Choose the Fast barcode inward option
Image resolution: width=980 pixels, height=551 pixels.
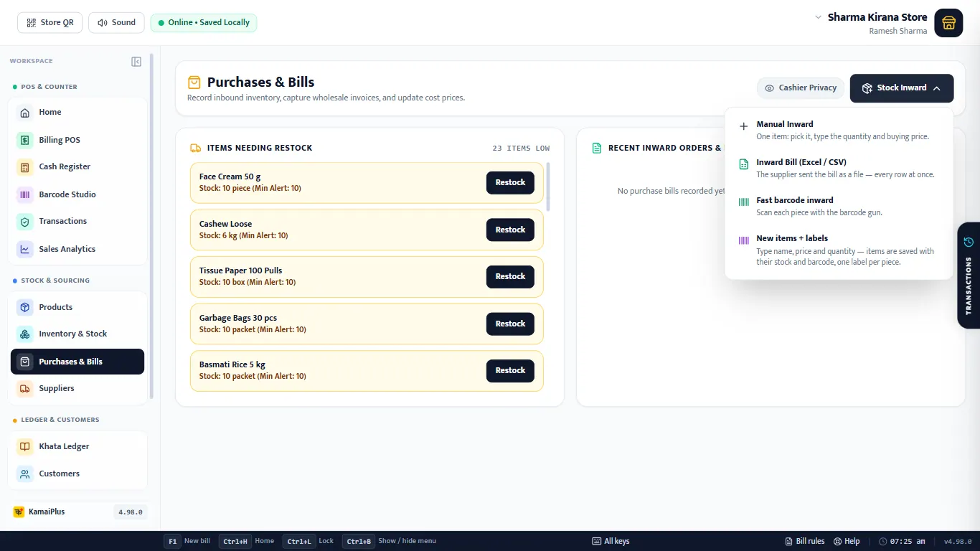click(839, 206)
